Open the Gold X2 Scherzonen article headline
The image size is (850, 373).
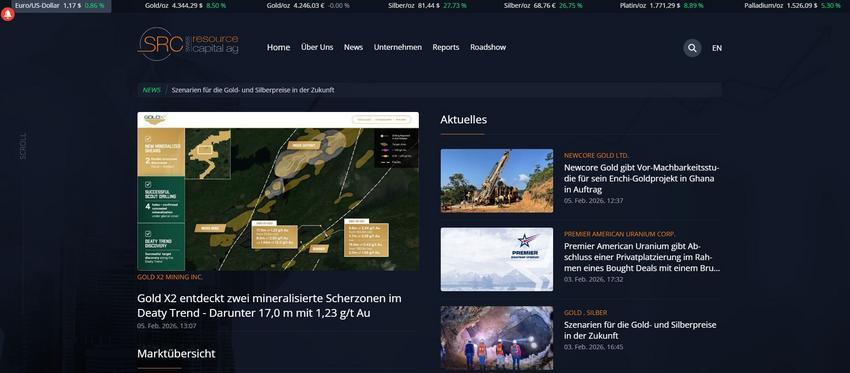tap(269, 306)
